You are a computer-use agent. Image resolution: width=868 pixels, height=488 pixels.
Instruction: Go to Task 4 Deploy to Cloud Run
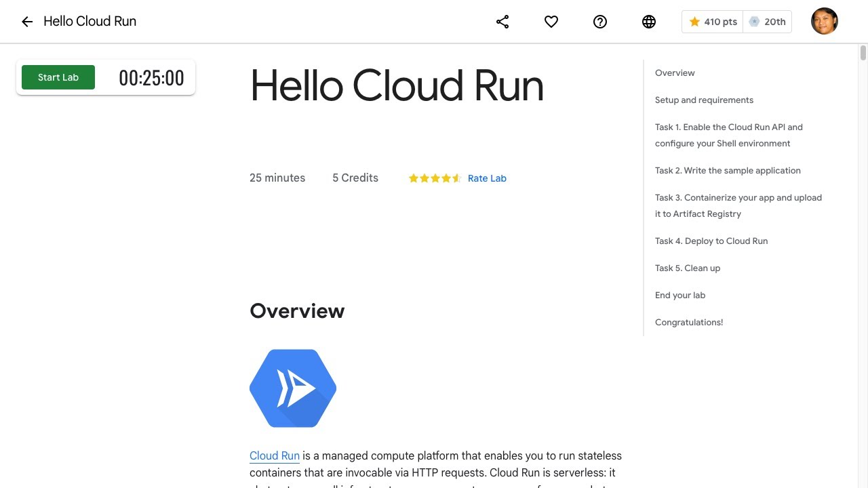711,241
